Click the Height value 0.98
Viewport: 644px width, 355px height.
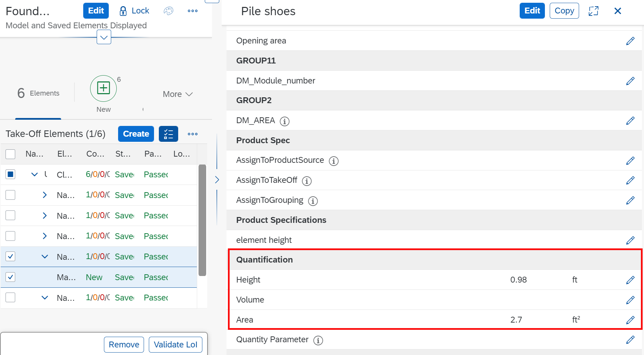tap(518, 280)
